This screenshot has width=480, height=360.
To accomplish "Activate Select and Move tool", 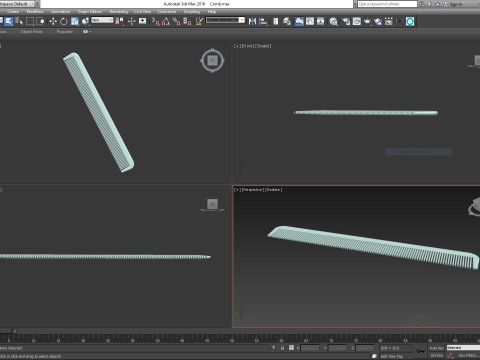I will click(53, 21).
